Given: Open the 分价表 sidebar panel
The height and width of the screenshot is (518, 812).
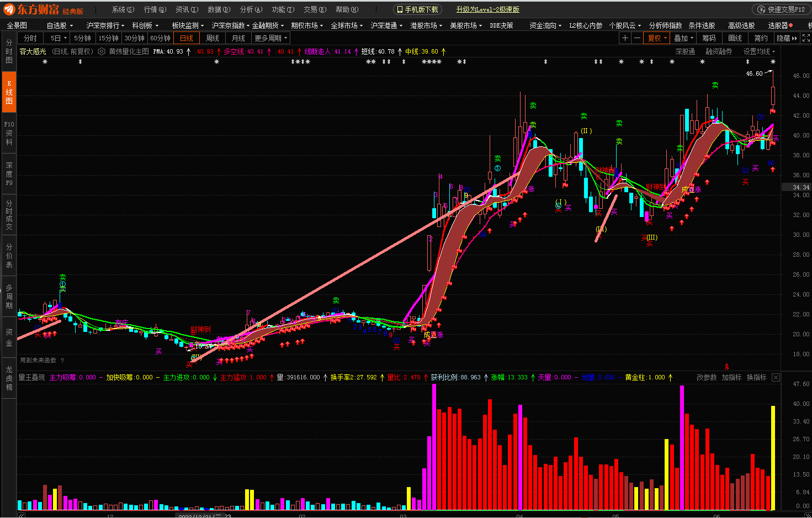Looking at the screenshot, I should (9, 256).
